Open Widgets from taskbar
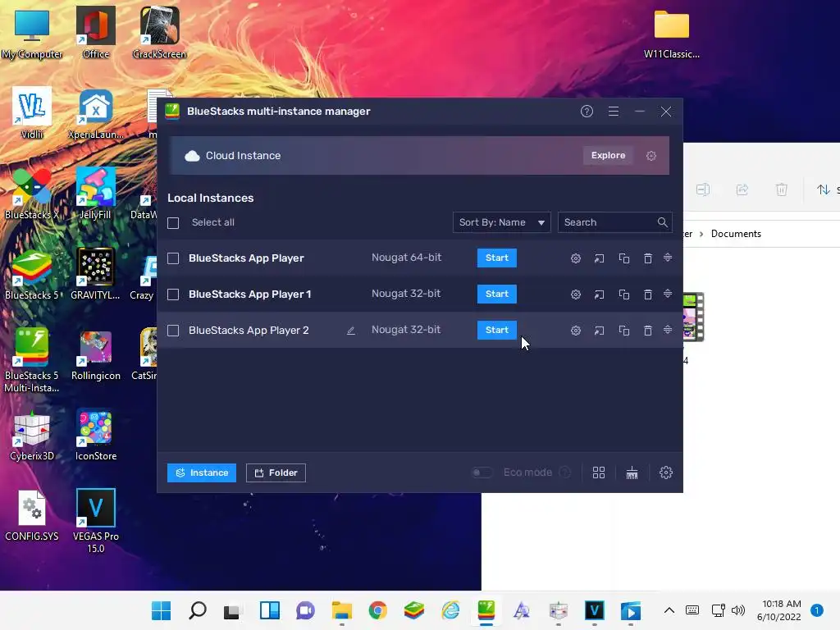Screen dimensions: 840x630 269,610
